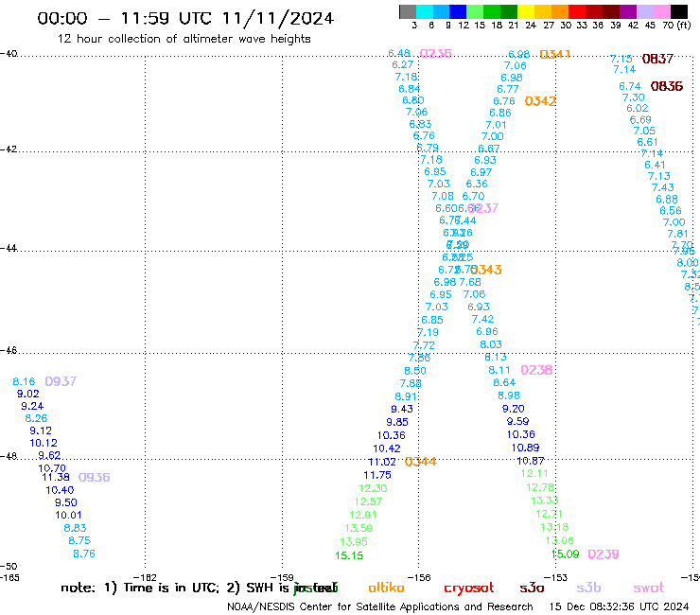The width and height of the screenshot is (700, 615).
Task: Click the wave height value 9.20
Action: [x=514, y=409]
